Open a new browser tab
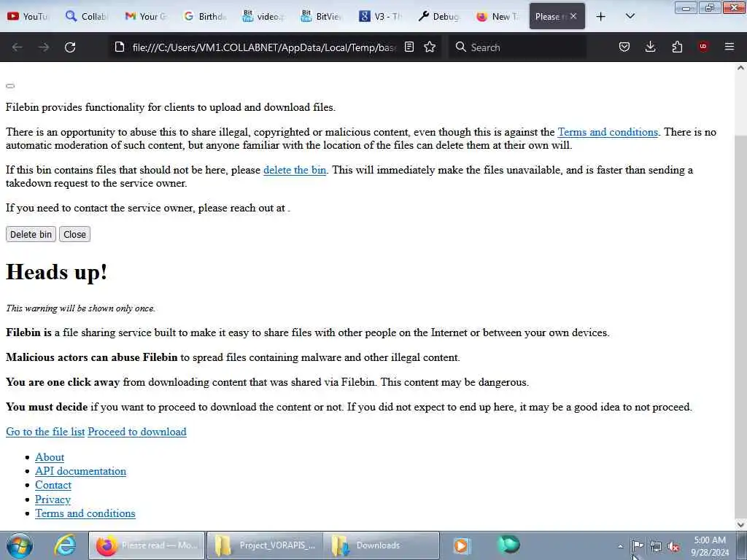 pos(601,16)
